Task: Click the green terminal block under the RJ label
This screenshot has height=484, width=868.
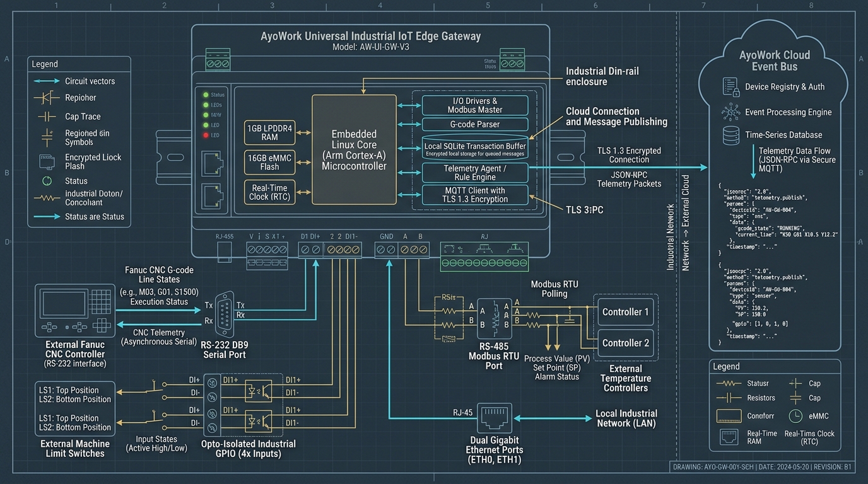Action: [485, 262]
